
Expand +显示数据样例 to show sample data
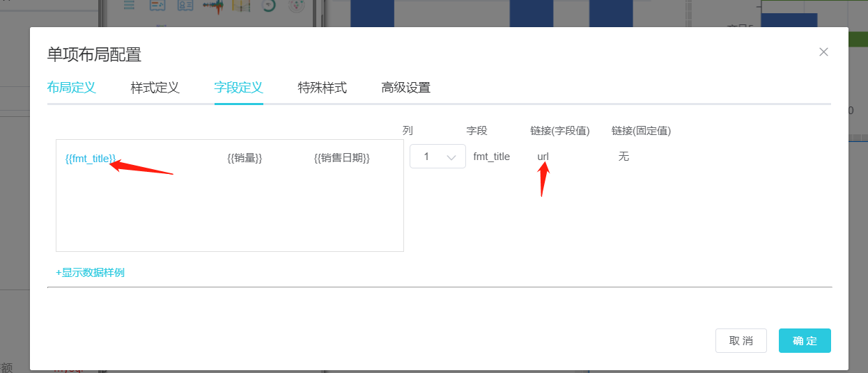(x=90, y=272)
